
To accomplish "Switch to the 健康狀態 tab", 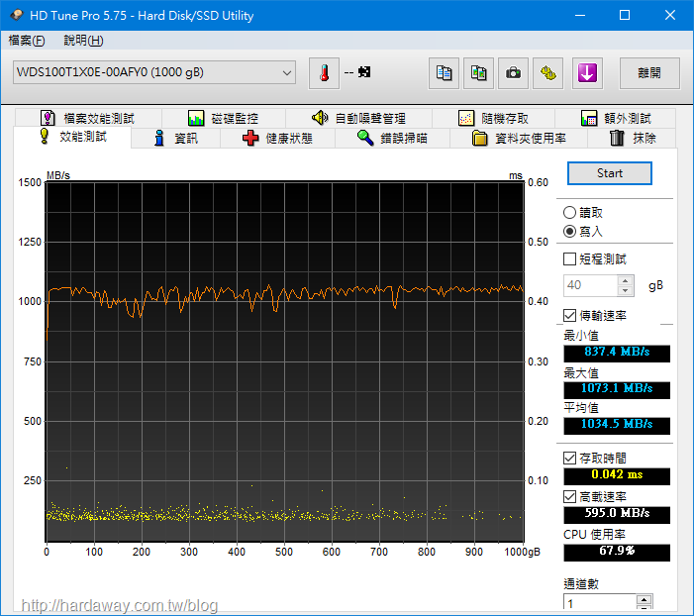I will [x=277, y=139].
